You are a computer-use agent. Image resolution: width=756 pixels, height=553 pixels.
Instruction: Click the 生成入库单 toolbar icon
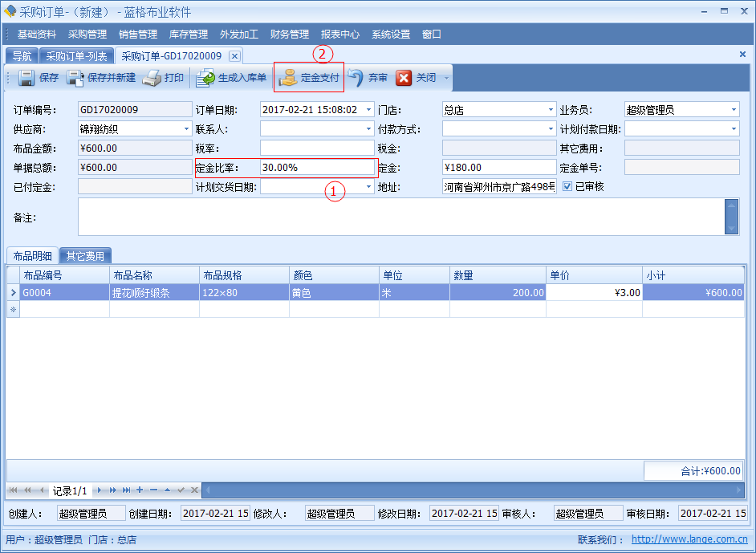(206, 78)
